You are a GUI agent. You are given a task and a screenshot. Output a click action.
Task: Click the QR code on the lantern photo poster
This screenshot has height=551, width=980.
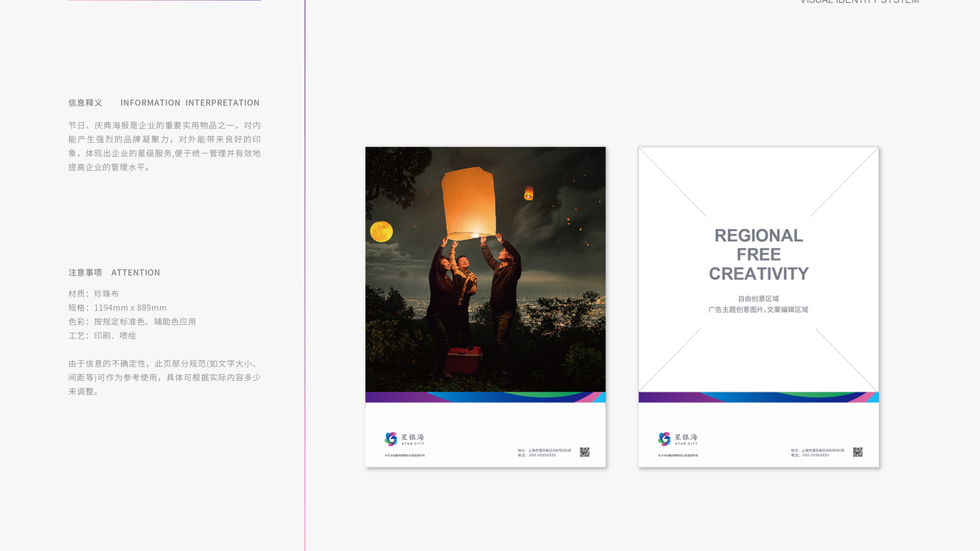(x=585, y=452)
